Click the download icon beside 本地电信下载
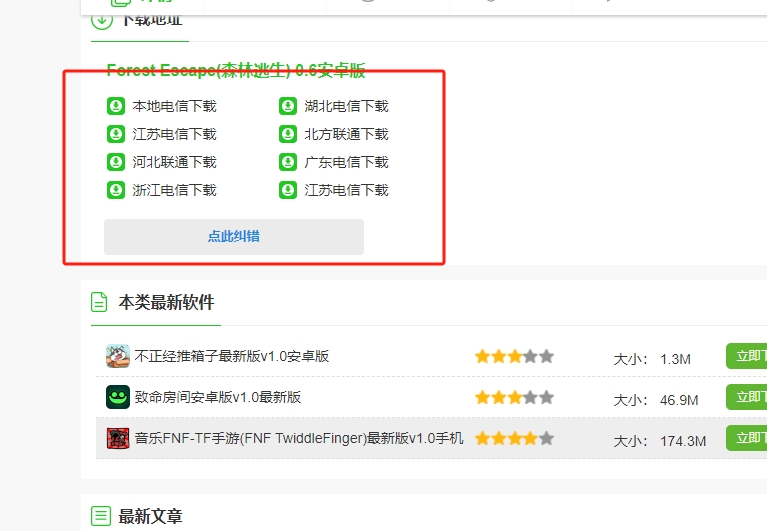The height and width of the screenshot is (531, 767). point(116,106)
